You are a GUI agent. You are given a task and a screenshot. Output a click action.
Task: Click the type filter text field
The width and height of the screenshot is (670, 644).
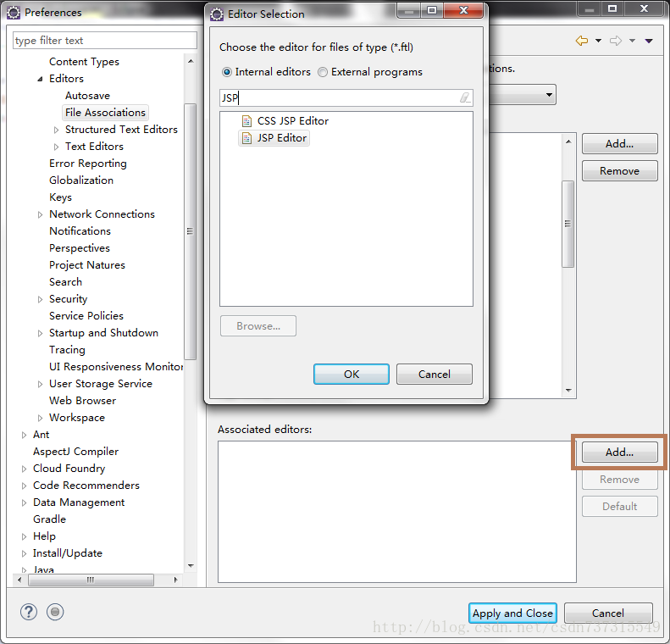pyautogui.click(x=105, y=41)
